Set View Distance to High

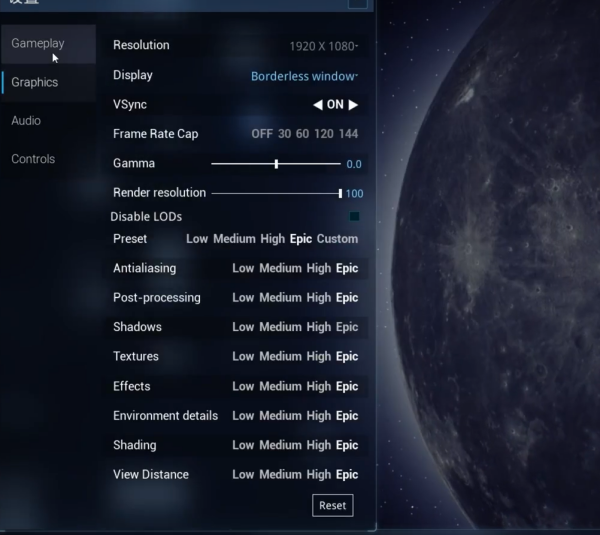[319, 475]
